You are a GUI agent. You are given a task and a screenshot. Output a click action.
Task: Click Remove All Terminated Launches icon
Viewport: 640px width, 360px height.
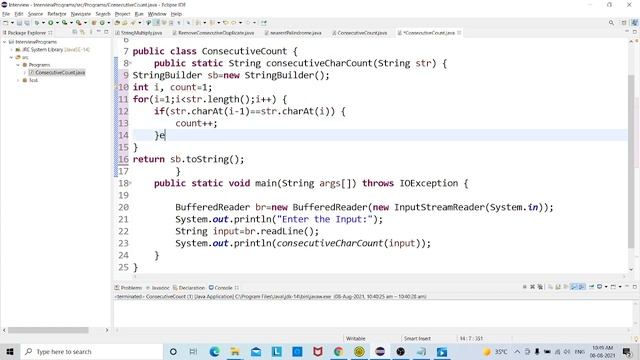[x=540, y=287]
